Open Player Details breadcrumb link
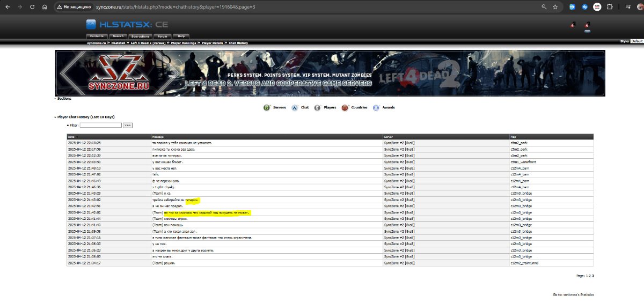 point(213,42)
